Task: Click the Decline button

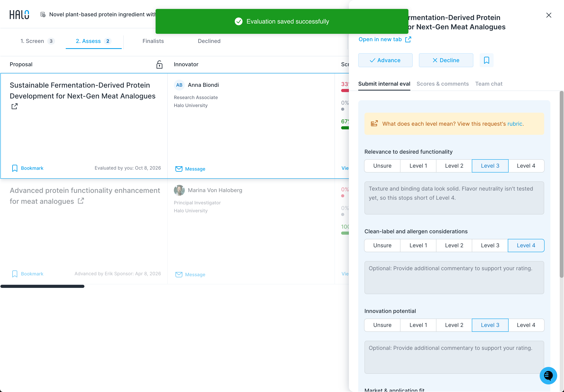Action: pos(446,60)
